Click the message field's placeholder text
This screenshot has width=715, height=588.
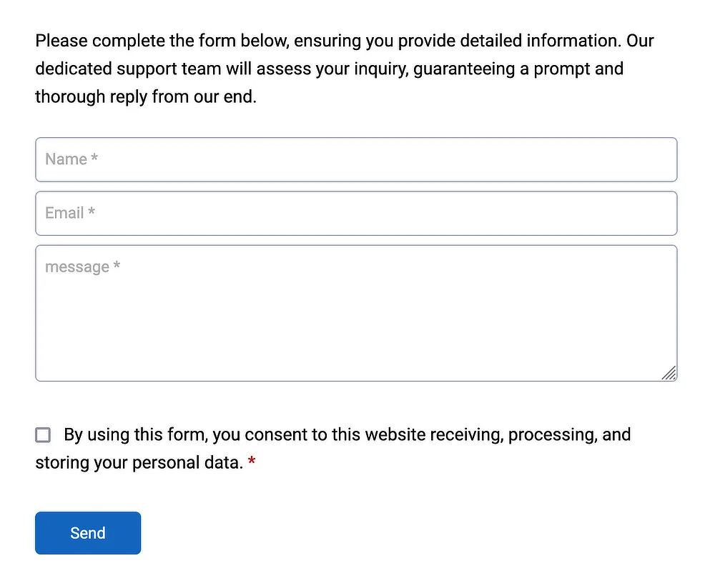pos(82,266)
